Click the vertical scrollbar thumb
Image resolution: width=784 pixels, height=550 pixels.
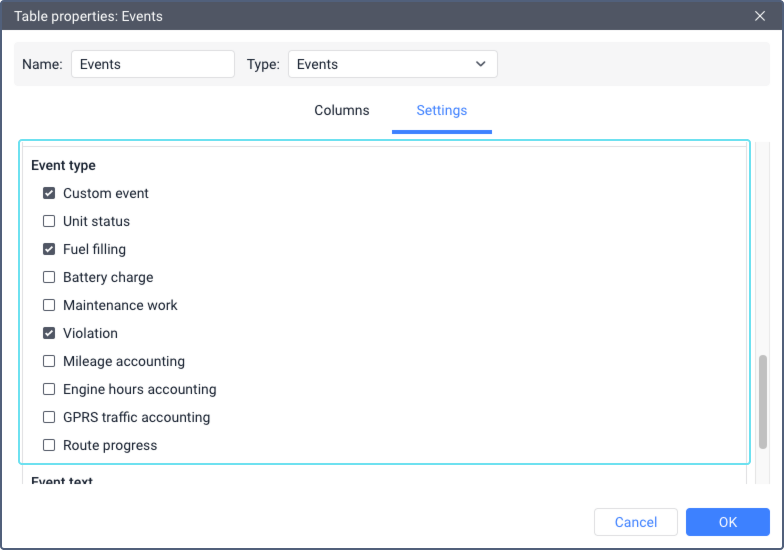click(762, 402)
